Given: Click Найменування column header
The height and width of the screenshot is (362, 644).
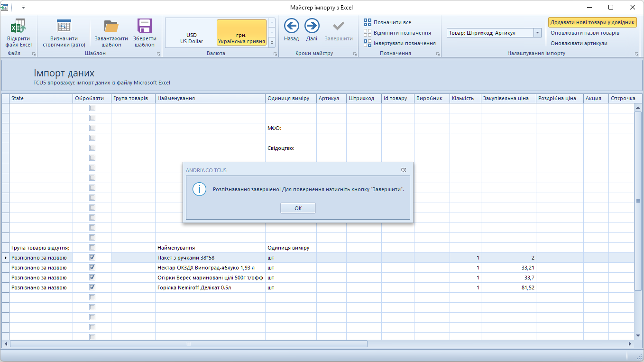Looking at the screenshot, I should tap(210, 98).
